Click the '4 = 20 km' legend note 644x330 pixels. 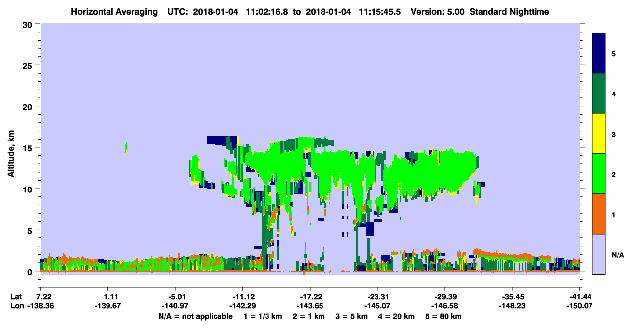click(x=397, y=316)
